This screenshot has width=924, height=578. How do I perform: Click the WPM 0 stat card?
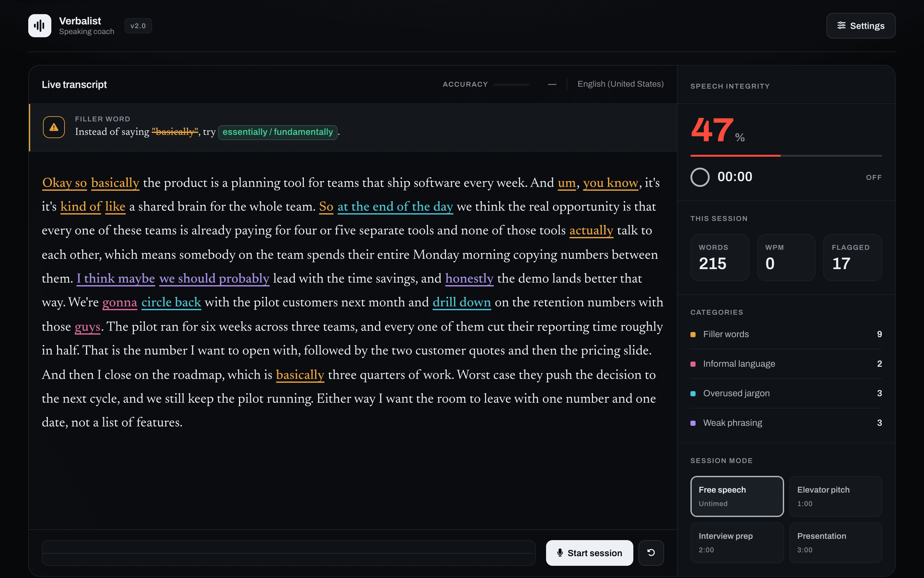pyautogui.click(x=786, y=258)
